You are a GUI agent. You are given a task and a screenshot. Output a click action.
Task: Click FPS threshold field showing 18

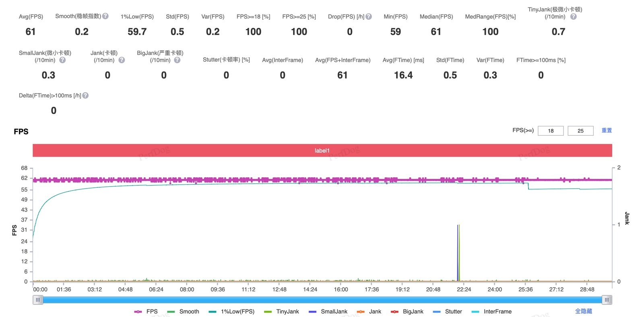[550, 131]
